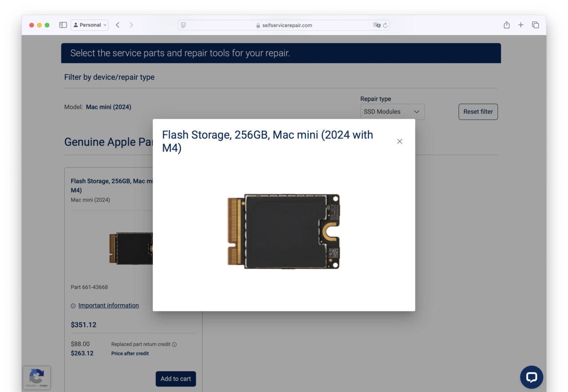Close the Flash Storage image popup
This screenshot has width=568, height=392.
tap(399, 141)
